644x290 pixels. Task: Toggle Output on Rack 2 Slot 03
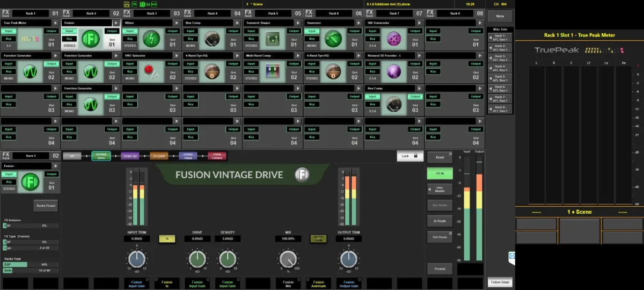[112, 96]
